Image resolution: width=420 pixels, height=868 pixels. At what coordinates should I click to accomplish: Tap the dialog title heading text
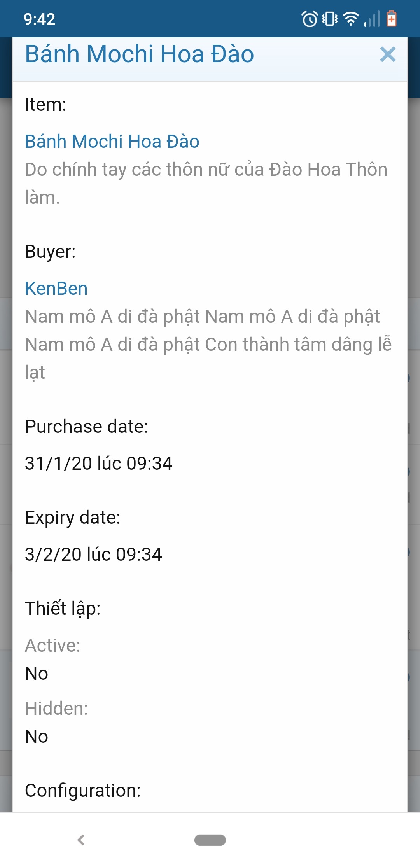[x=140, y=54]
